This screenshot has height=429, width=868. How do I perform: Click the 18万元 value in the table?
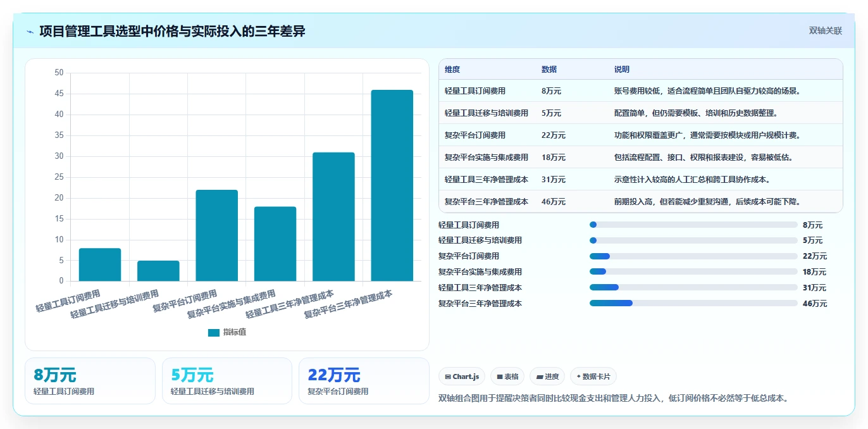(x=554, y=158)
